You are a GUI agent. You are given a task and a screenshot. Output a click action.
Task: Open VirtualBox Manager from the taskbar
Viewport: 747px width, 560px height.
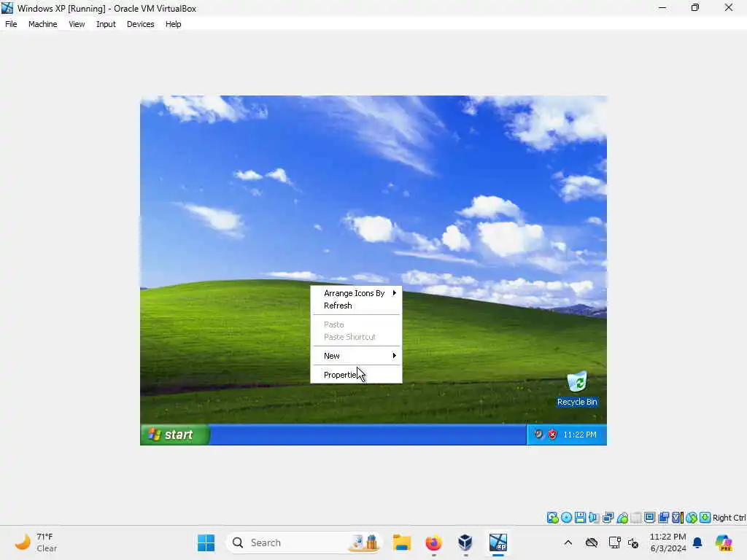(465, 542)
